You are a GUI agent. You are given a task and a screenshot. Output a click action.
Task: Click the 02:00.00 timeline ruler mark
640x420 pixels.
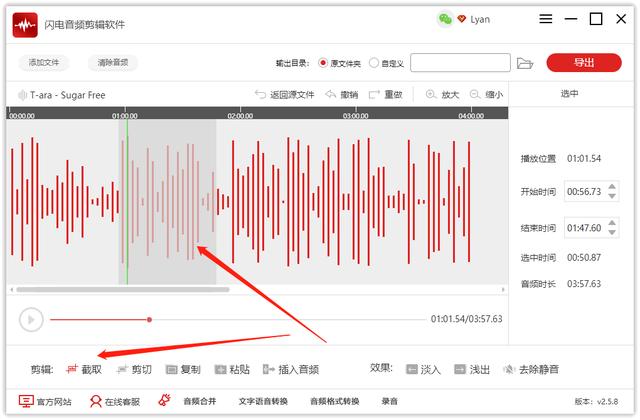[x=240, y=116]
